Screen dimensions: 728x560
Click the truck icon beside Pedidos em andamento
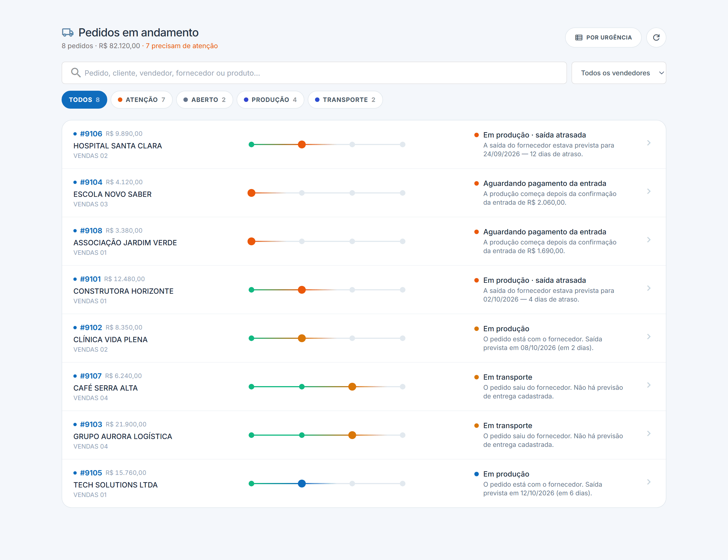[68, 32]
